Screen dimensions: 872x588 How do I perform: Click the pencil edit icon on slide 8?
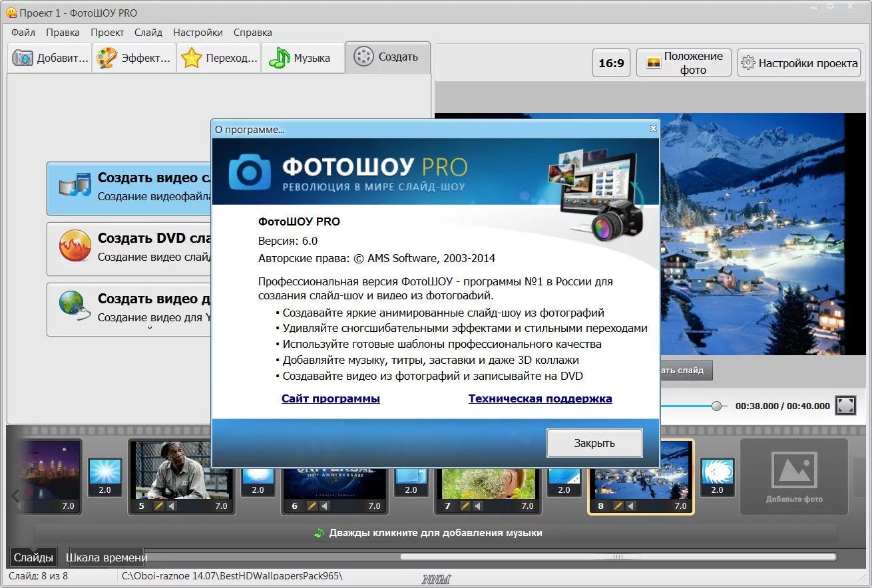pyautogui.click(x=618, y=506)
